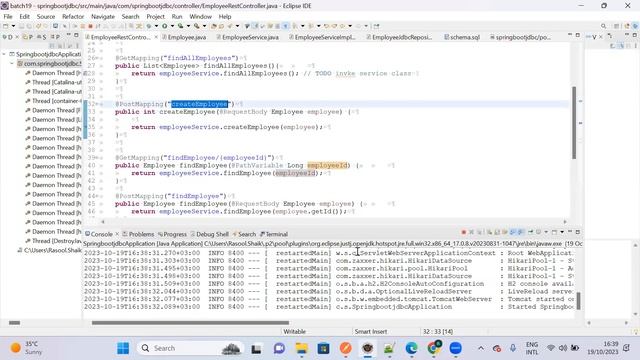Image resolution: width=640 pixels, height=360 pixels.
Task: Click the console horizontal scrollbar thumb
Action: [x=190, y=323]
